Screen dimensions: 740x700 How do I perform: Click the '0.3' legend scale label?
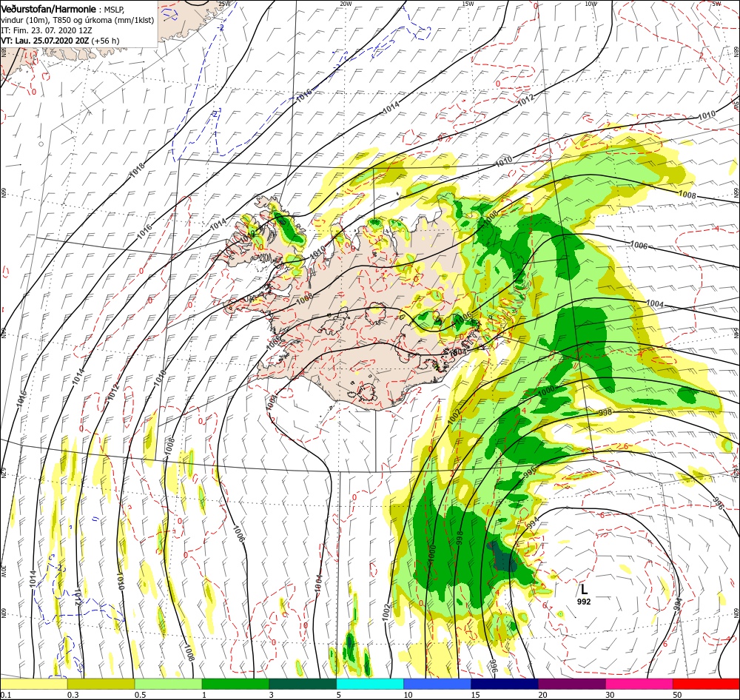73,695
